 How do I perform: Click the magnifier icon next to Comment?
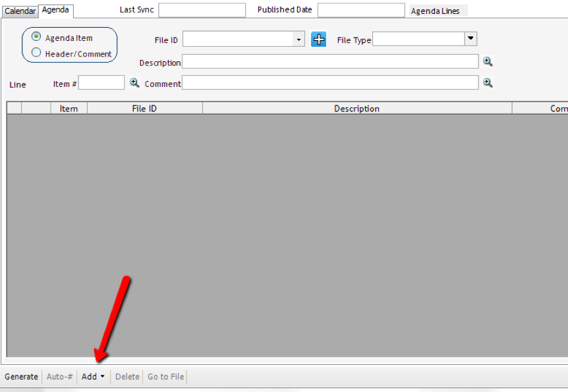click(488, 82)
